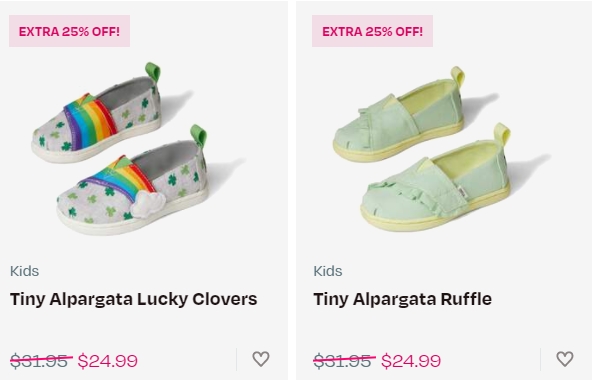Select the lower clover shoe with cloud image

pos(133,182)
